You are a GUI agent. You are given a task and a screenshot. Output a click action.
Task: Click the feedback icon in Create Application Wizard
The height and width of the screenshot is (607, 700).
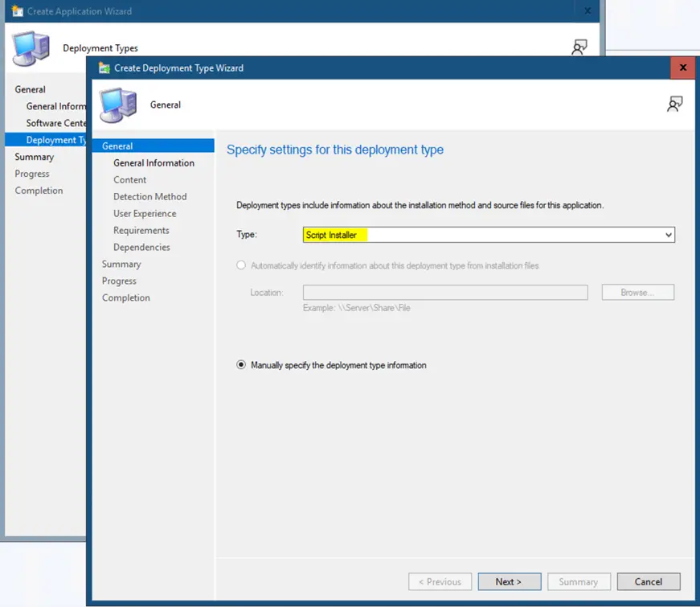coord(579,47)
